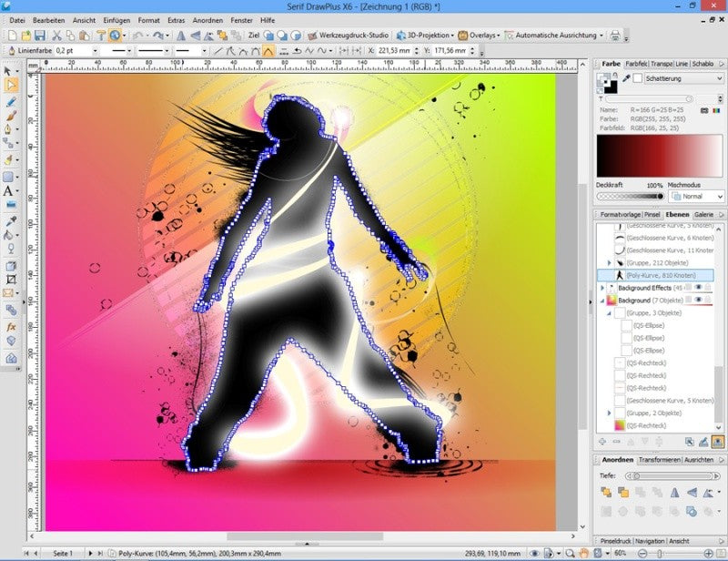Open the Anordnen menu
This screenshot has height=561, width=728.
click(x=207, y=20)
